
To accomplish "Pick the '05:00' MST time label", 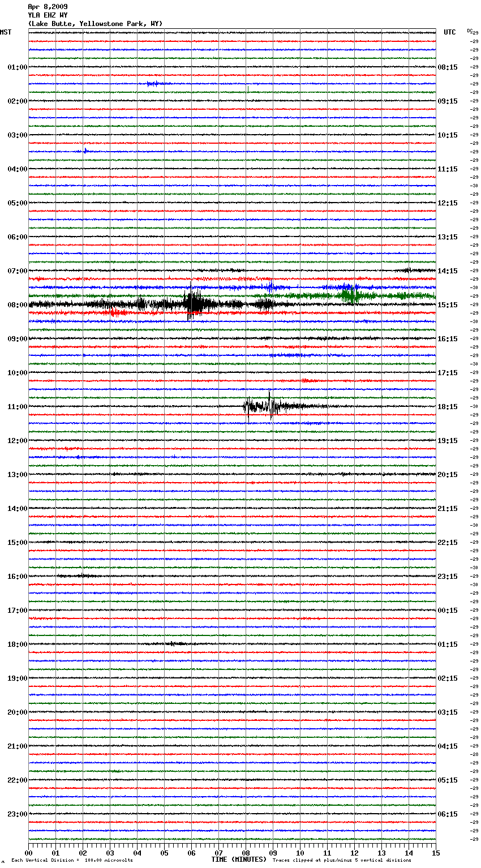I will point(18,203).
